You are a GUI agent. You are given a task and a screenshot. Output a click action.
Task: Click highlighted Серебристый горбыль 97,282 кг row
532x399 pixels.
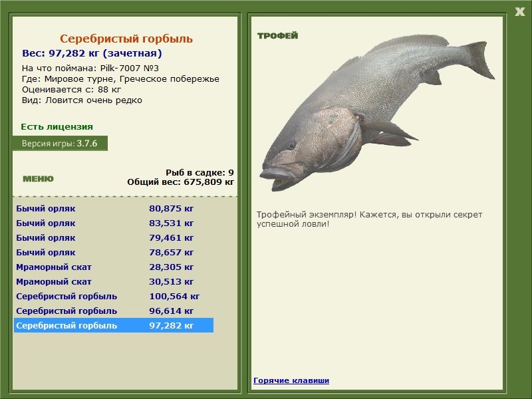coord(114,325)
